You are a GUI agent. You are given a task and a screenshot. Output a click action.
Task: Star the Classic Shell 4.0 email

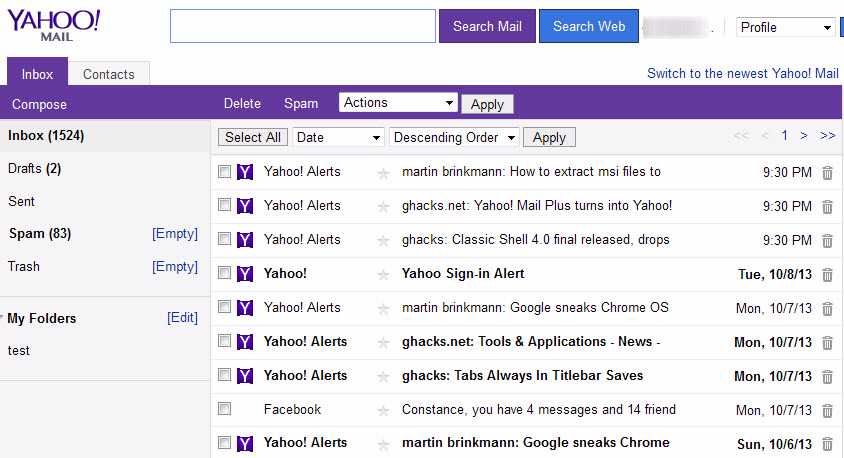pyautogui.click(x=383, y=241)
